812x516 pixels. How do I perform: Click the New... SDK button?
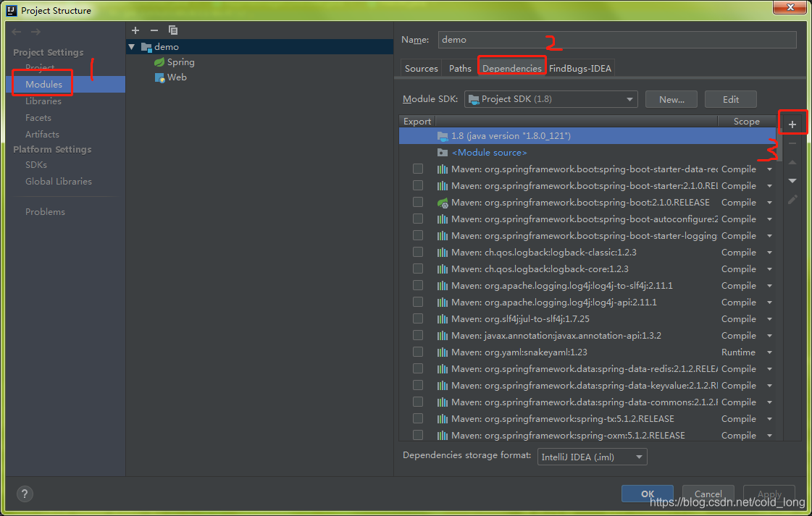coord(671,99)
